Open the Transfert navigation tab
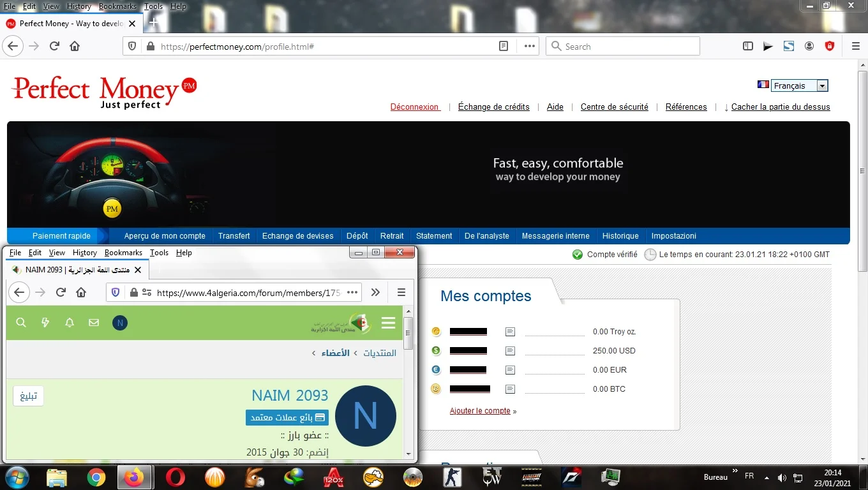The height and width of the screenshot is (490, 868). click(x=234, y=236)
